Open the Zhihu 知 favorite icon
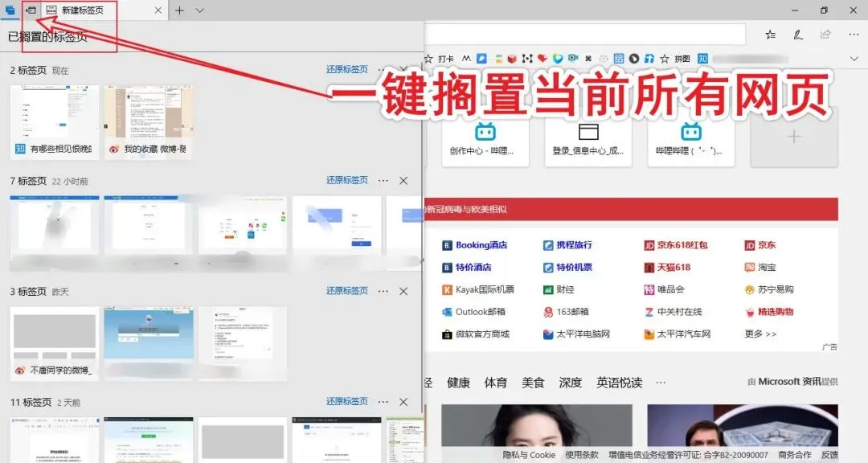The image size is (868, 463). 702,59
